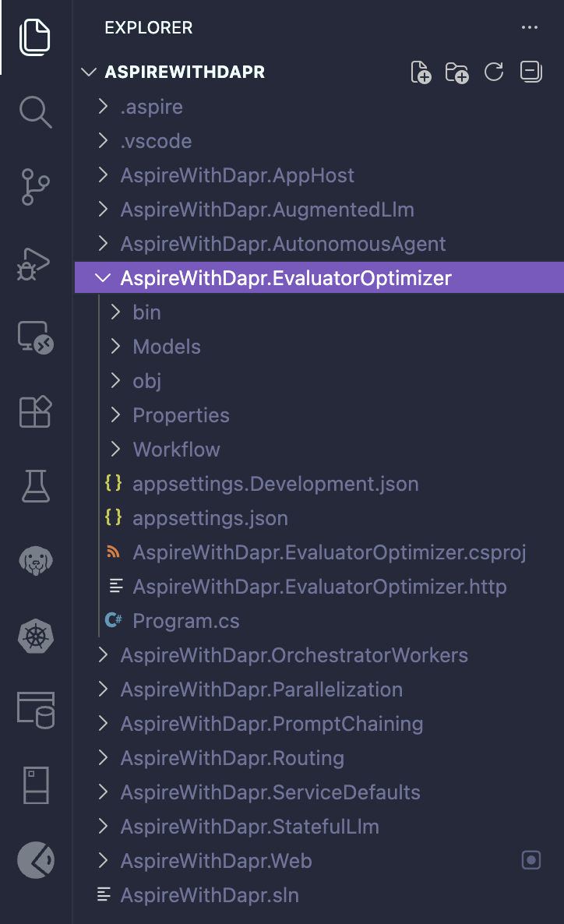Viewport: 564px width, 924px height.
Task: Open the Remote Explorer view
Action: [x=35, y=338]
